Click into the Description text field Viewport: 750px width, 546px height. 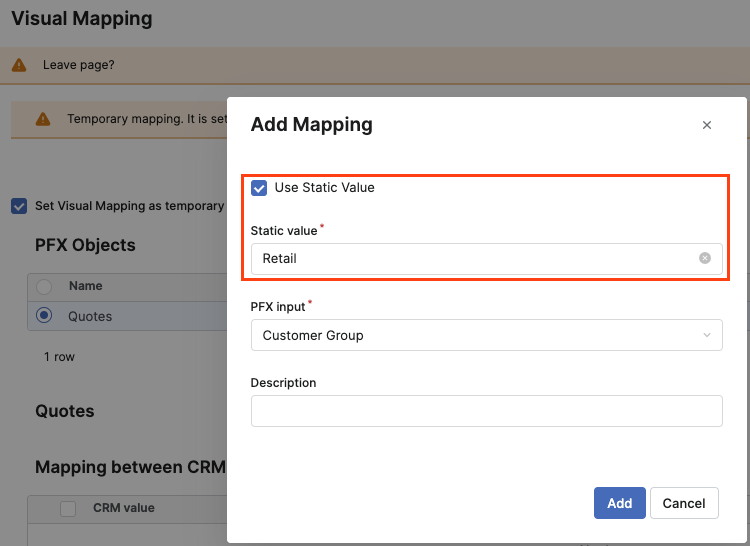click(x=486, y=411)
